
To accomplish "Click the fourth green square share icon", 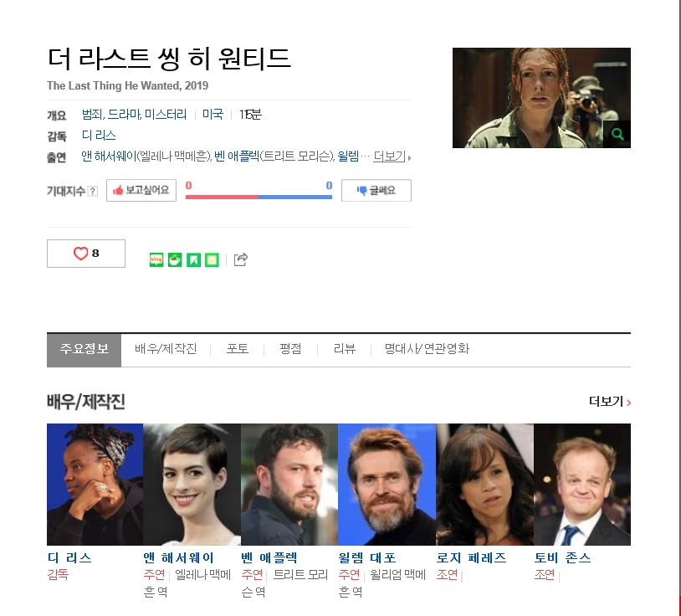I will [x=212, y=259].
